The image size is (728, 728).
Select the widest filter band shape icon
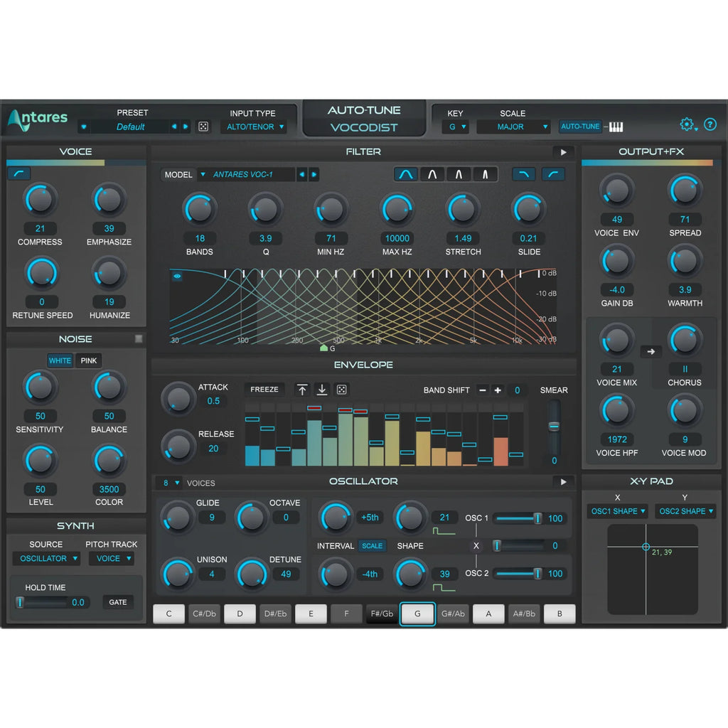tap(406, 174)
